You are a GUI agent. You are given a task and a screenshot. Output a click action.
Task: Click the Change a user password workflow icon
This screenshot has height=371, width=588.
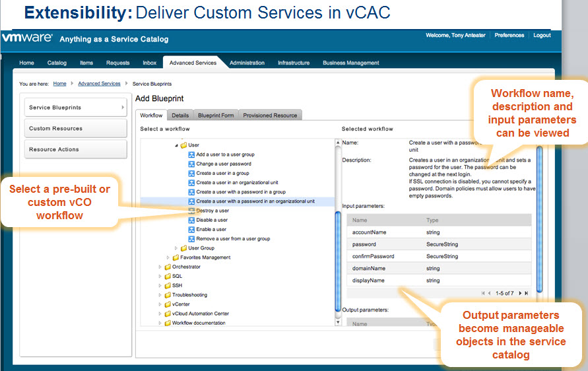pos(191,164)
